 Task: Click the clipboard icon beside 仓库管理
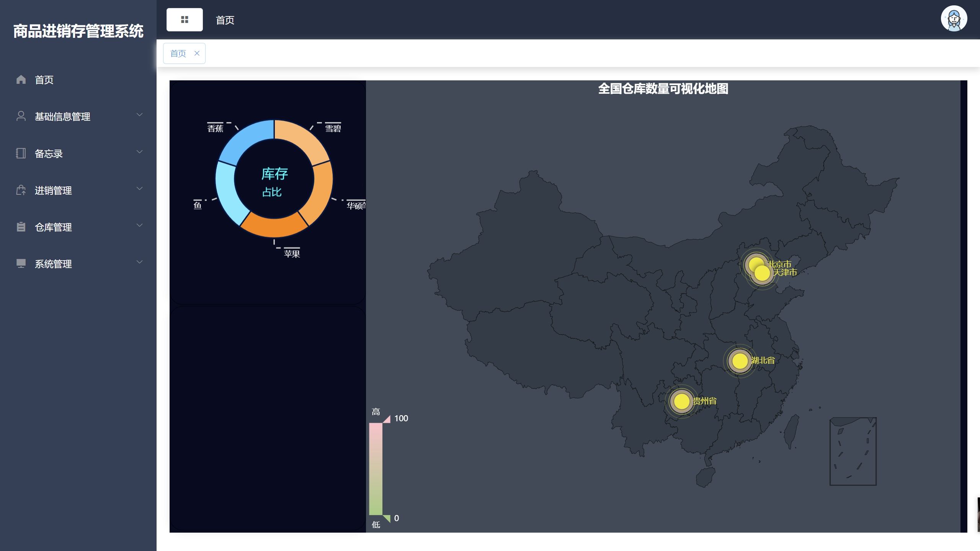click(21, 227)
